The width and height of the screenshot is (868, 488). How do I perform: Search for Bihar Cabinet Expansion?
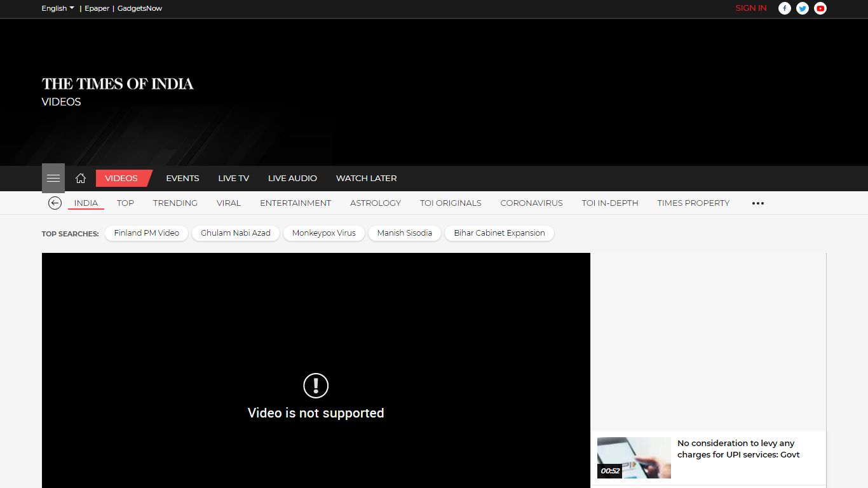click(x=499, y=233)
